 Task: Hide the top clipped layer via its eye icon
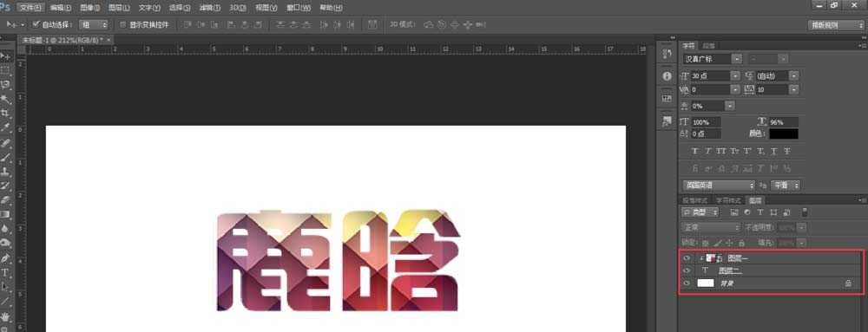687,258
